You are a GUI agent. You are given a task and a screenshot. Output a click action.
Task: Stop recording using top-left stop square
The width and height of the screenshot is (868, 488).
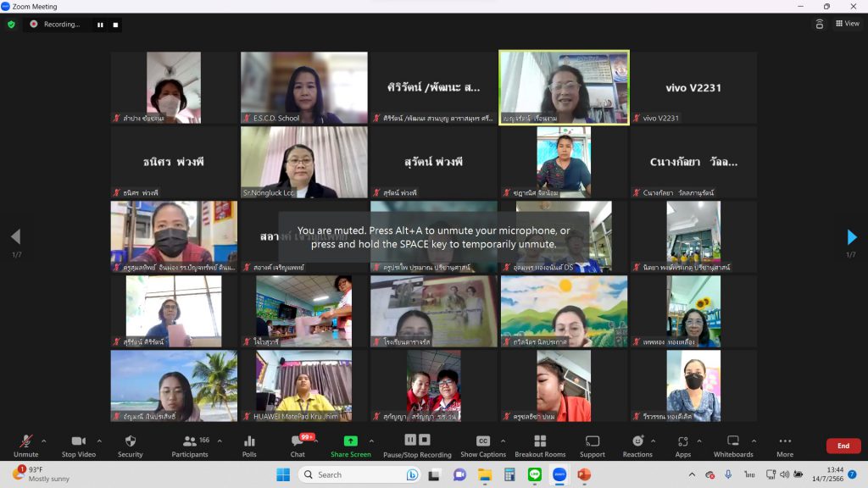(115, 25)
